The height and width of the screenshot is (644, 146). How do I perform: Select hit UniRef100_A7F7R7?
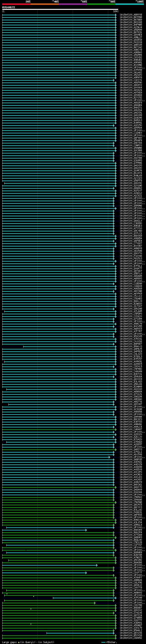point(131,331)
